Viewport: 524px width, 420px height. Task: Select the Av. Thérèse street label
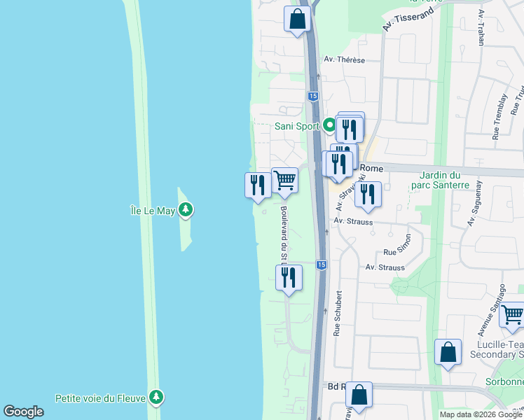(344, 59)
